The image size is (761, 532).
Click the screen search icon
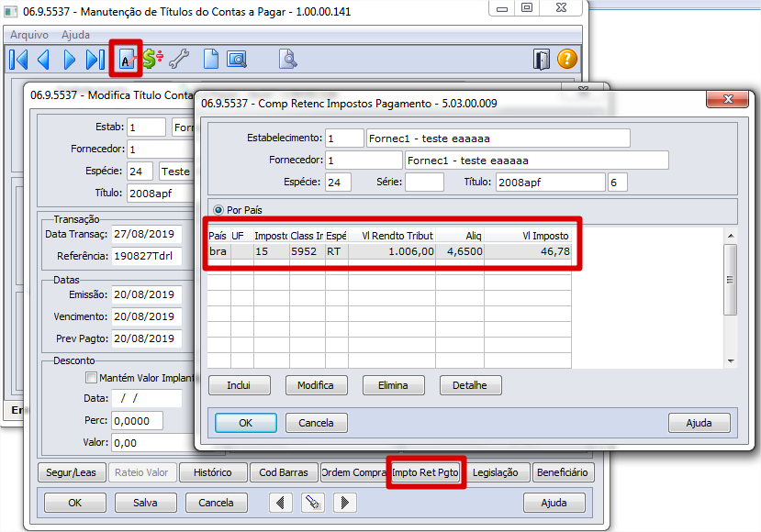pos(237,60)
